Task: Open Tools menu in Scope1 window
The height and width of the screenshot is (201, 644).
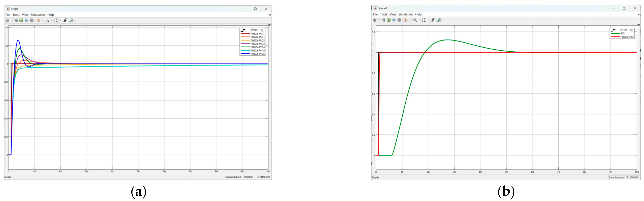Action: [383, 14]
